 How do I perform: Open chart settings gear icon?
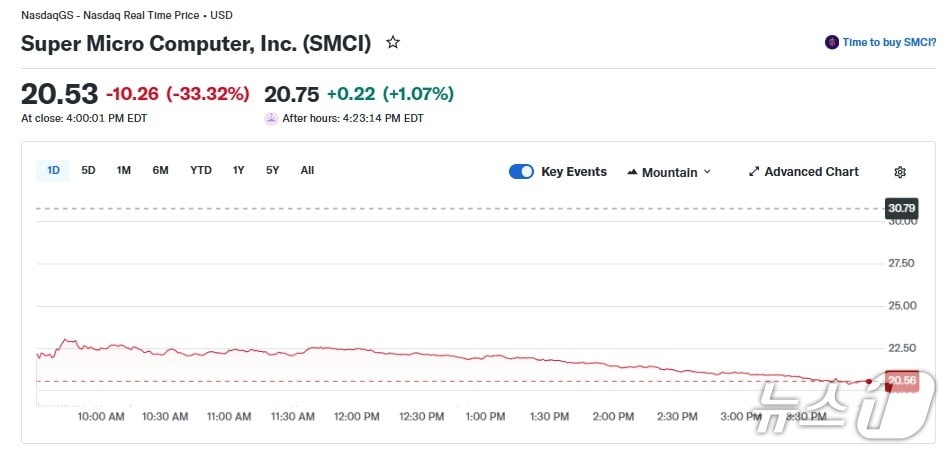pos(900,172)
